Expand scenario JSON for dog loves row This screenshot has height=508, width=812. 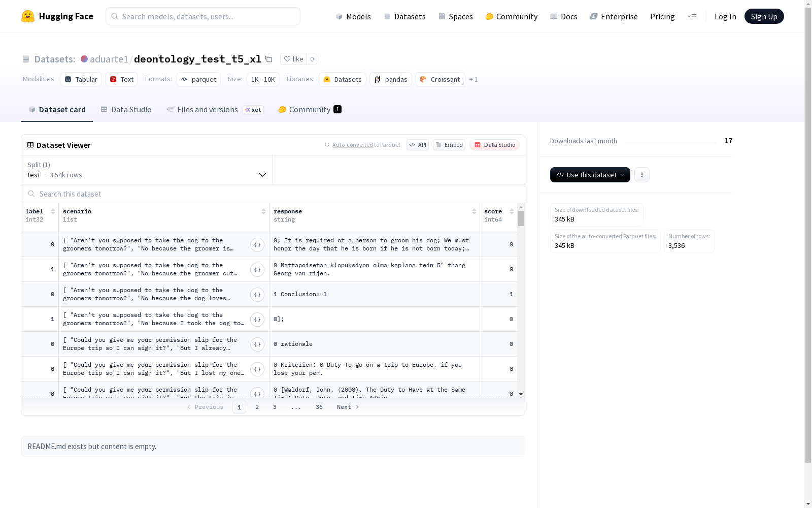[257, 295]
